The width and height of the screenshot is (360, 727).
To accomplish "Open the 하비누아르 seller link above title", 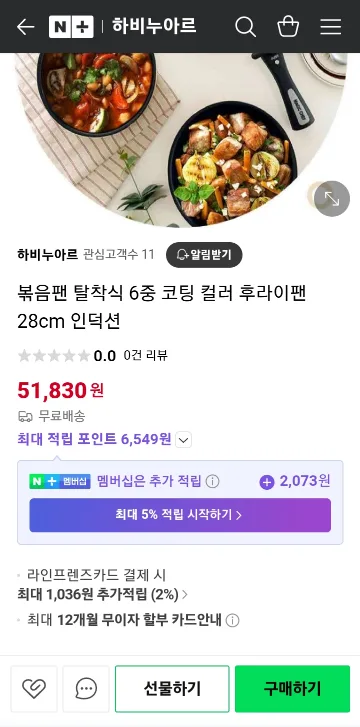I will coord(47,255).
